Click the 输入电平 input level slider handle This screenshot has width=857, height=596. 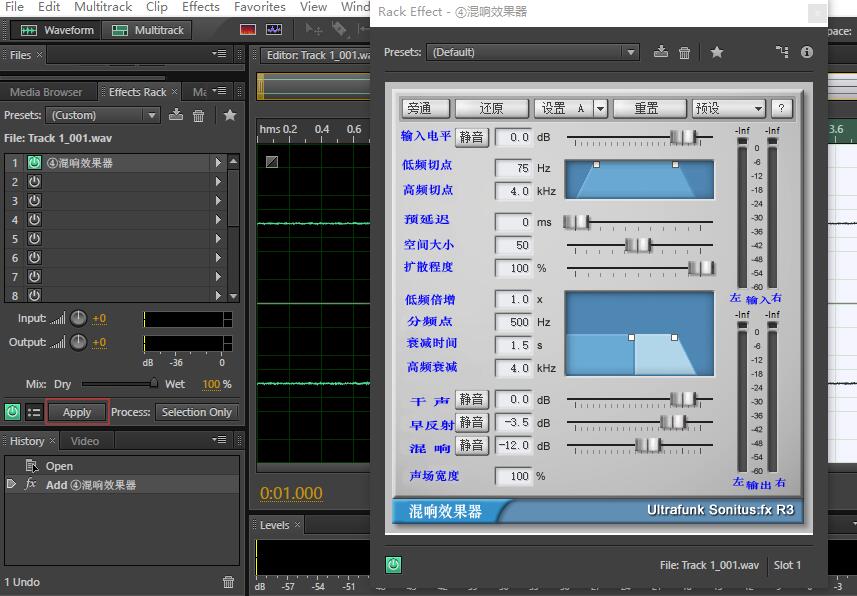[683, 137]
